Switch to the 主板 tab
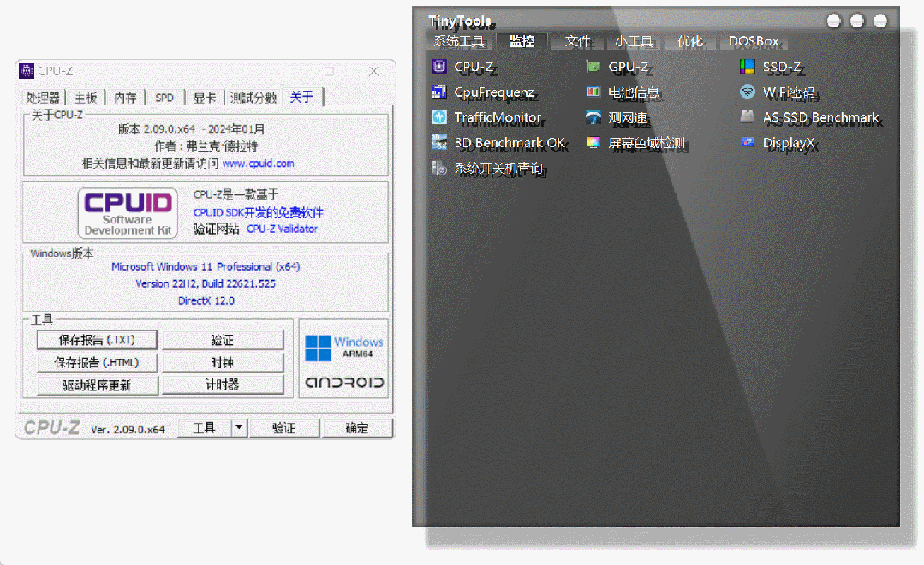Viewport: 924px width, 565px height. [86, 98]
